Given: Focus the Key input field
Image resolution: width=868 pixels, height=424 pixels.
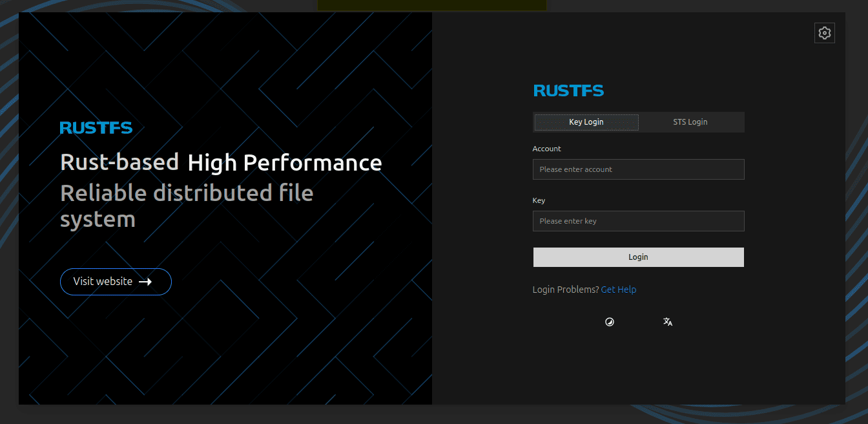Looking at the screenshot, I should coord(639,221).
